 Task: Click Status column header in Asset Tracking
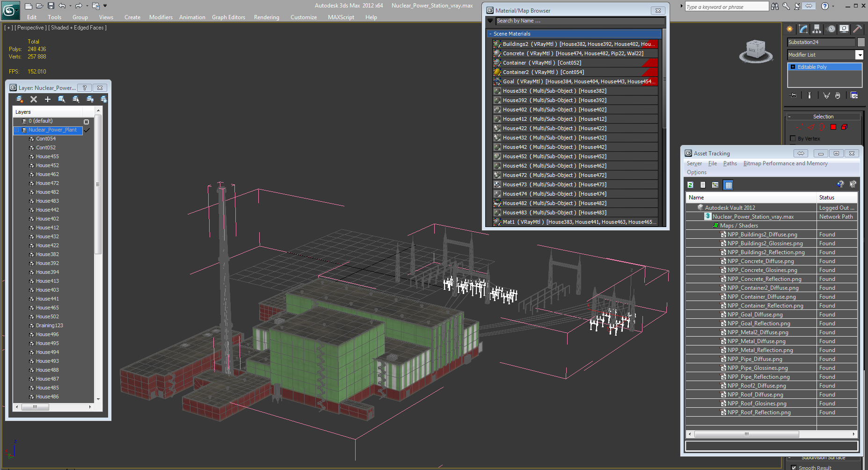click(837, 198)
